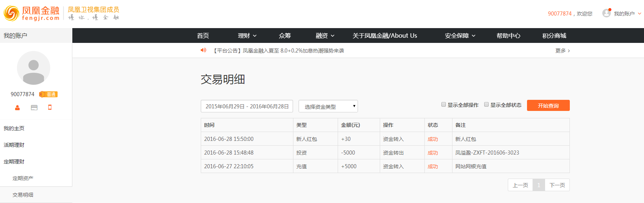Open the 平台公告 announcement text link
This screenshot has width=644, height=203.
(x=278, y=50)
